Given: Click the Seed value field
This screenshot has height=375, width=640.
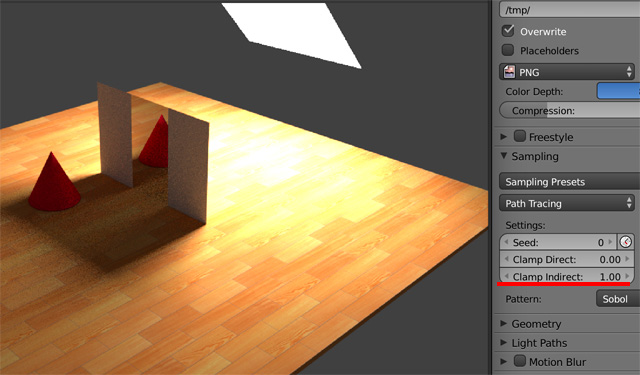Looking at the screenshot, I should [558, 242].
